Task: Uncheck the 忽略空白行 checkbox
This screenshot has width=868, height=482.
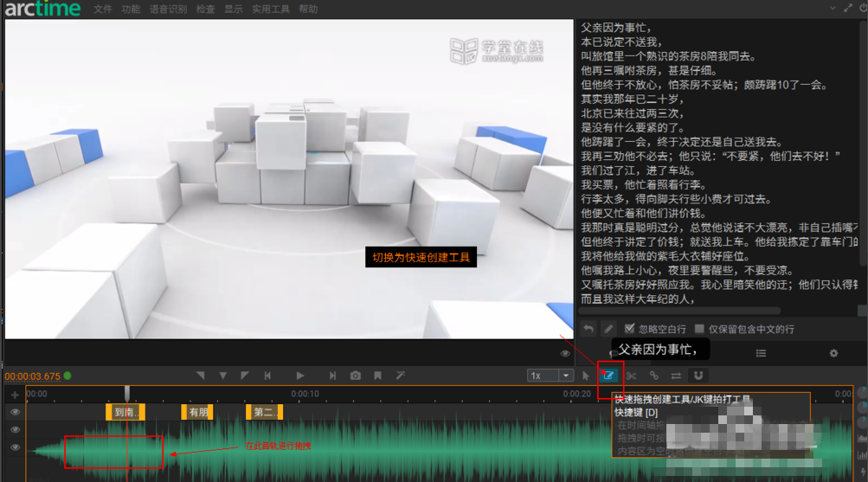Action: pyautogui.click(x=629, y=329)
